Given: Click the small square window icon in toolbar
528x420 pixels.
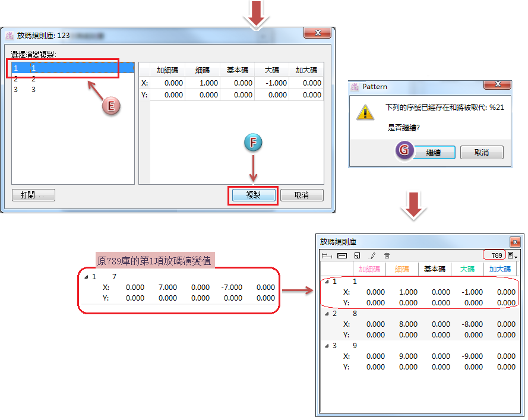Looking at the screenshot, I should click(357, 255).
